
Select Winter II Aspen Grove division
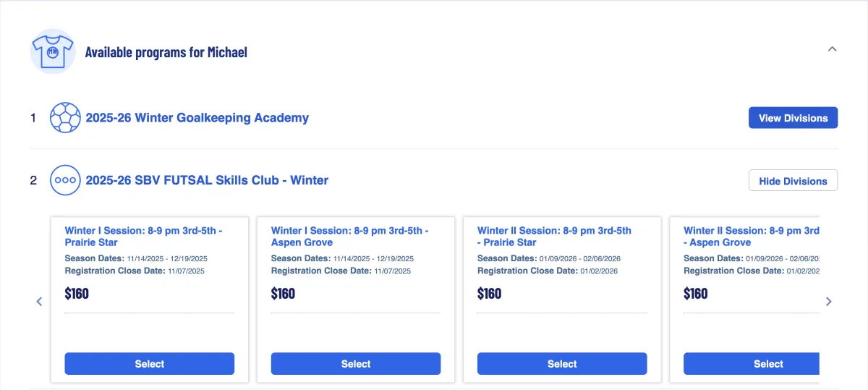pos(751,364)
